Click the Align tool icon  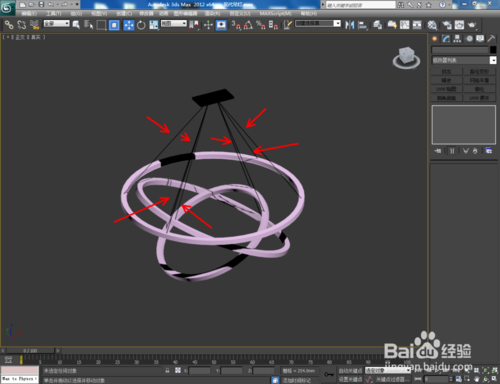pyautogui.click(x=362, y=25)
